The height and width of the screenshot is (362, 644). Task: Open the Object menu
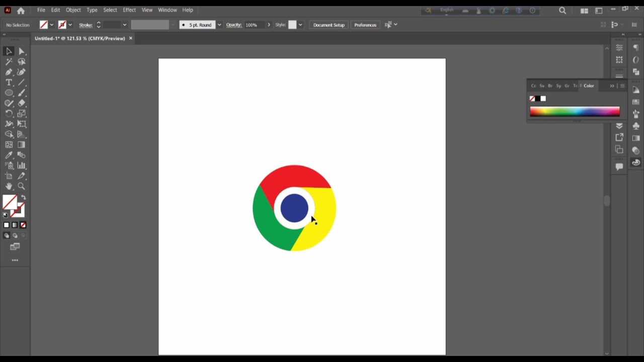pos(73,10)
